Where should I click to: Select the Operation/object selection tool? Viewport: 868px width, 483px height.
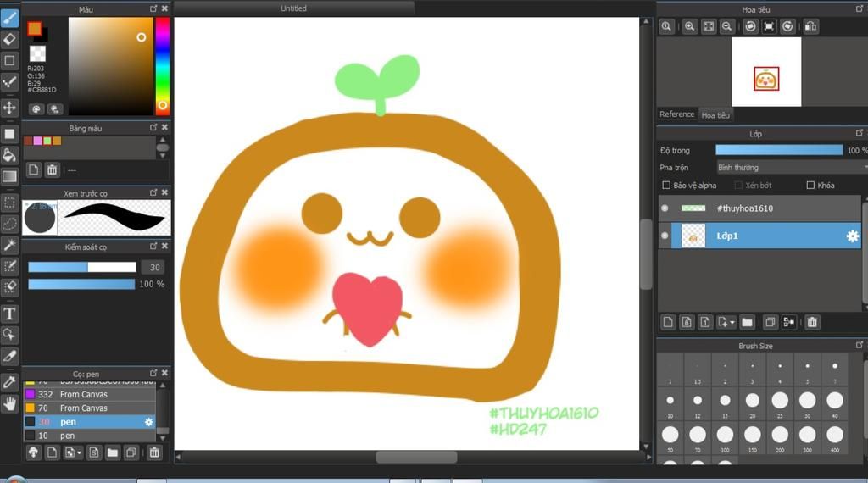coord(9,335)
